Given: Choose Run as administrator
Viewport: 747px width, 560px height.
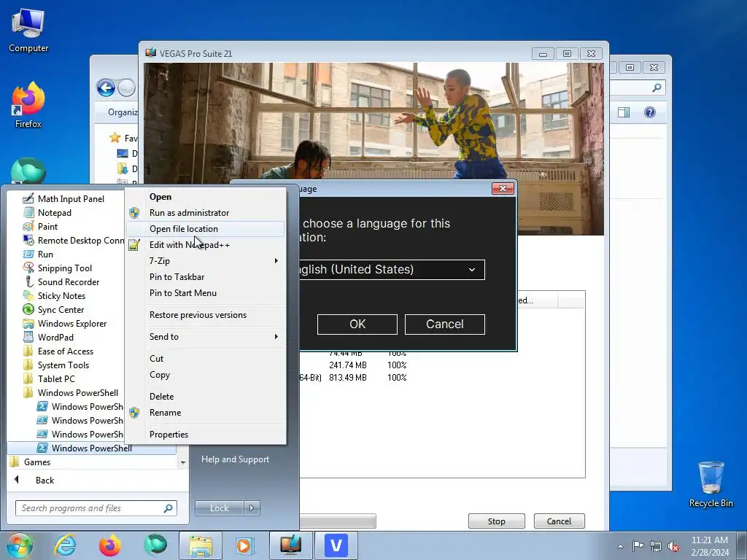Looking at the screenshot, I should (206, 212).
